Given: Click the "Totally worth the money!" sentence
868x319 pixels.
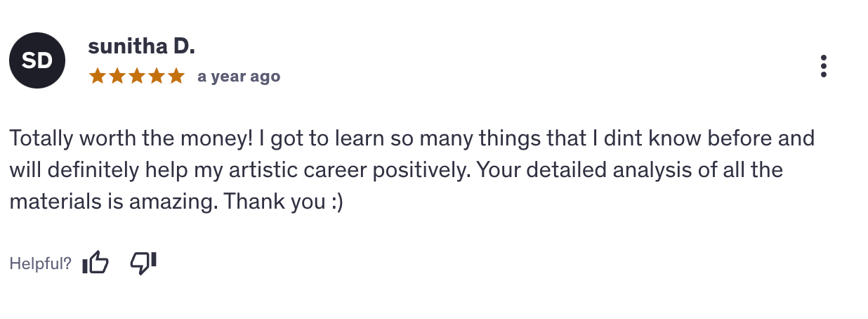Looking at the screenshot, I should (131, 138).
